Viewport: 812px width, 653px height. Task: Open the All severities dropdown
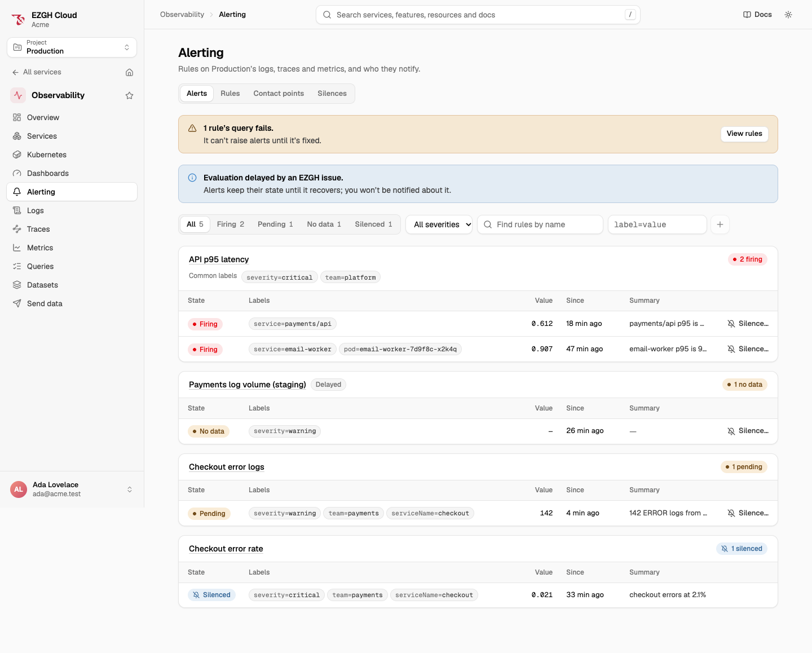click(439, 224)
